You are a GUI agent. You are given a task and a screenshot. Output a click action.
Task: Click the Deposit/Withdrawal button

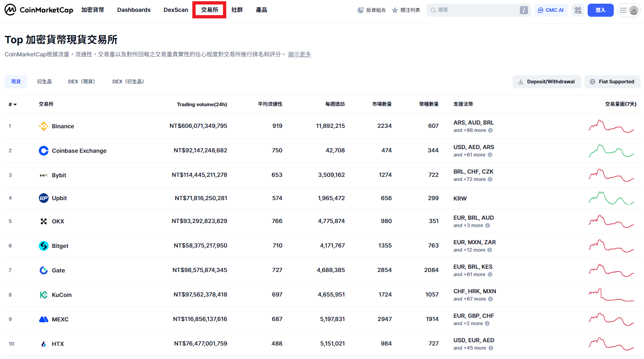(x=546, y=82)
